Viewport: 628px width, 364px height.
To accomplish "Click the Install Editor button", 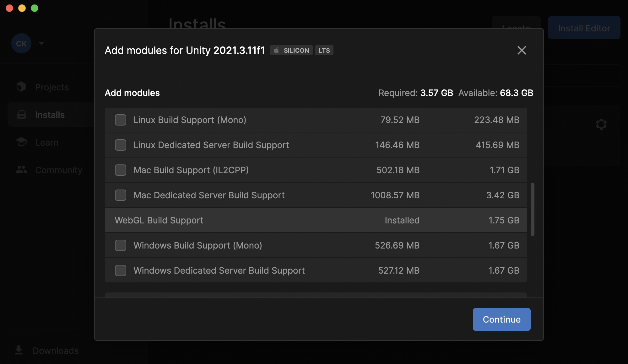I will [x=584, y=28].
